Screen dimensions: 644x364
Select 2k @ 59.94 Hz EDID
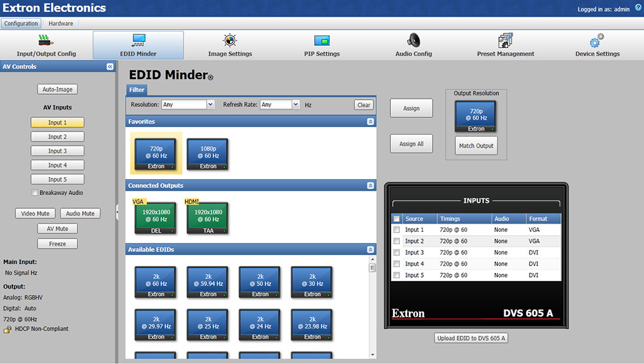(x=208, y=282)
